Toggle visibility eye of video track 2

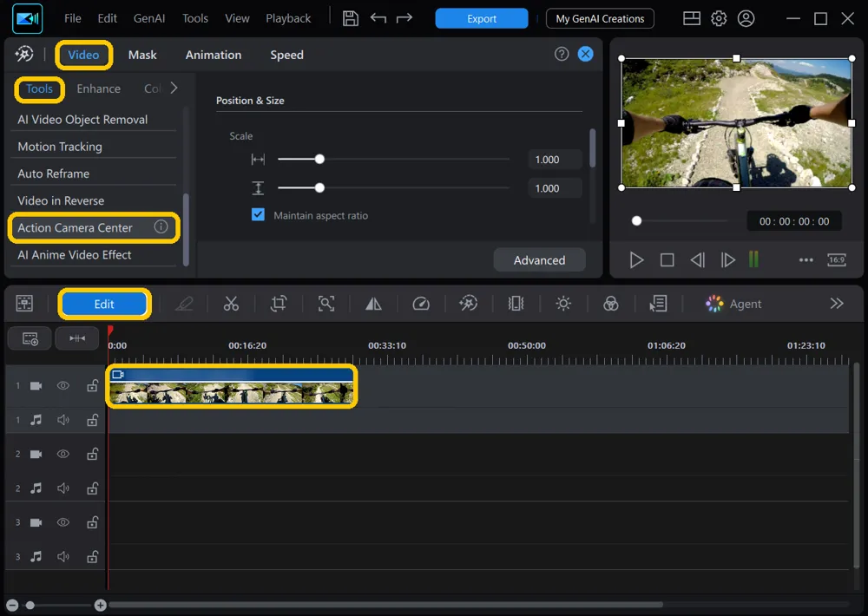coord(63,454)
